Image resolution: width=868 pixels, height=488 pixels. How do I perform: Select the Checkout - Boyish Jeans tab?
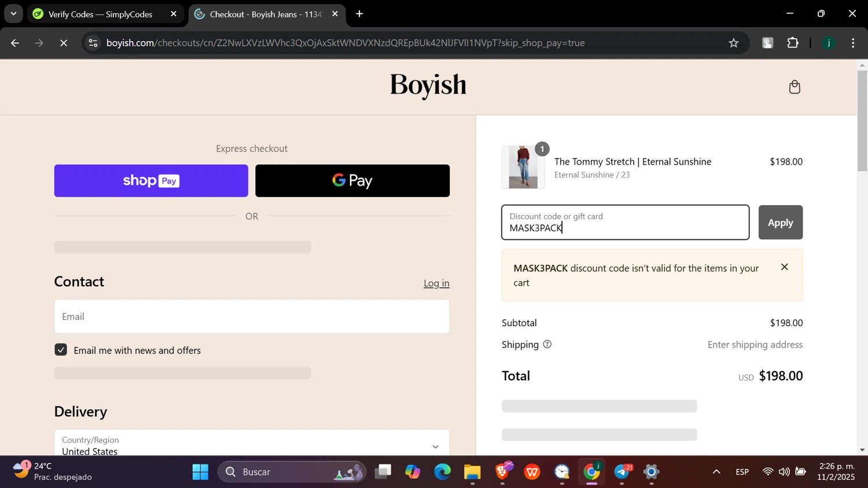(x=266, y=14)
